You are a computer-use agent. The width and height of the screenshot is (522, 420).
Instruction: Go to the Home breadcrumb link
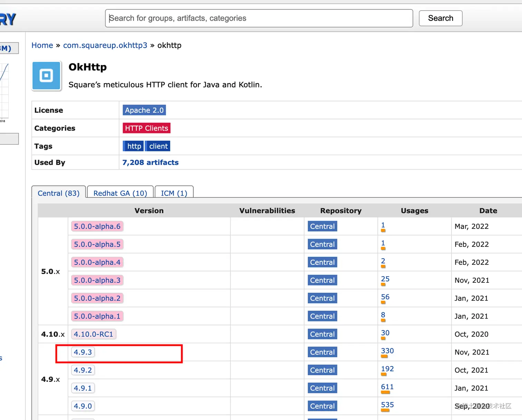coord(42,46)
